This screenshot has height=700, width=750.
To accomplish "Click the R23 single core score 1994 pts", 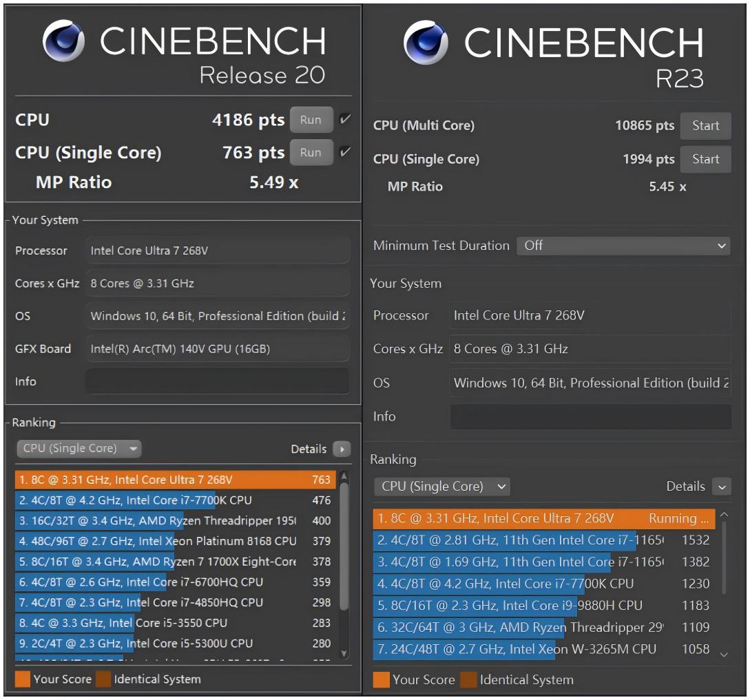I will [x=649, y=159].
